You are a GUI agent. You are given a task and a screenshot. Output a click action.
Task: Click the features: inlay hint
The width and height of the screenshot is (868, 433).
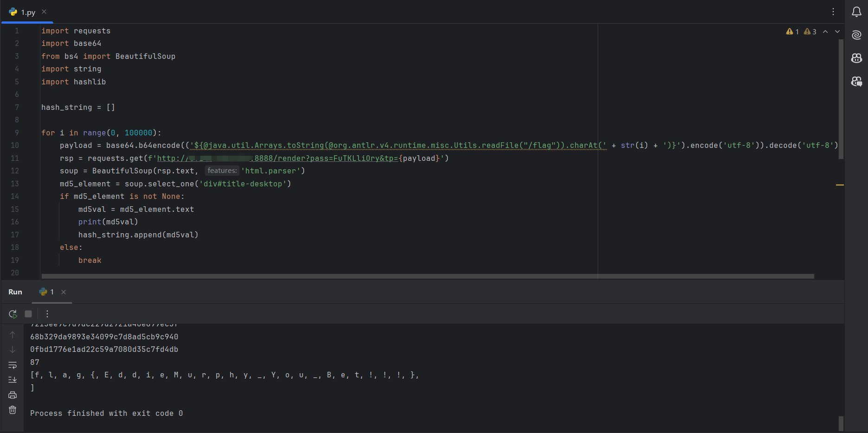[x=222, y=171]
